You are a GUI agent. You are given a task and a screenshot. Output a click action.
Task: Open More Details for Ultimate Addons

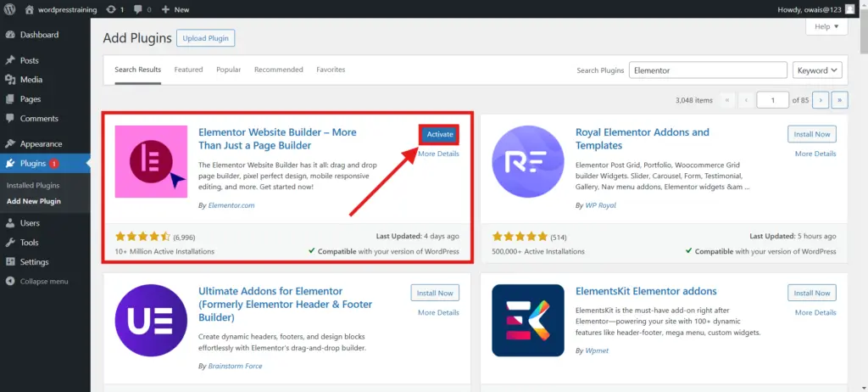coord(438,313)
